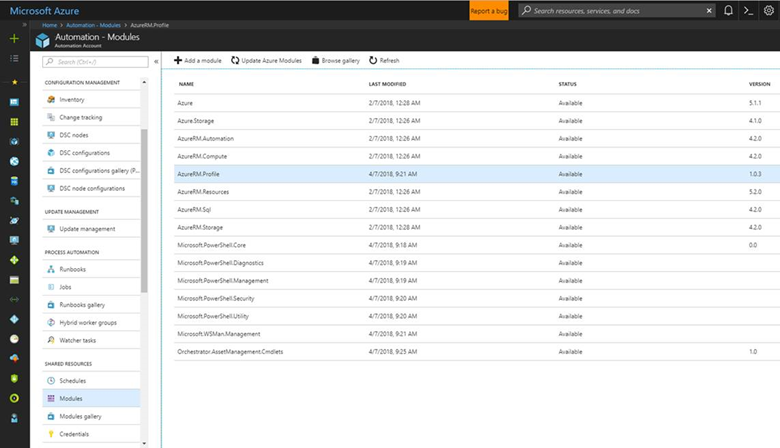This screenshot has height=448, width=780.
Task: Select Microsoft.PowerShell.Utility module row
Action: pos(477,316)
